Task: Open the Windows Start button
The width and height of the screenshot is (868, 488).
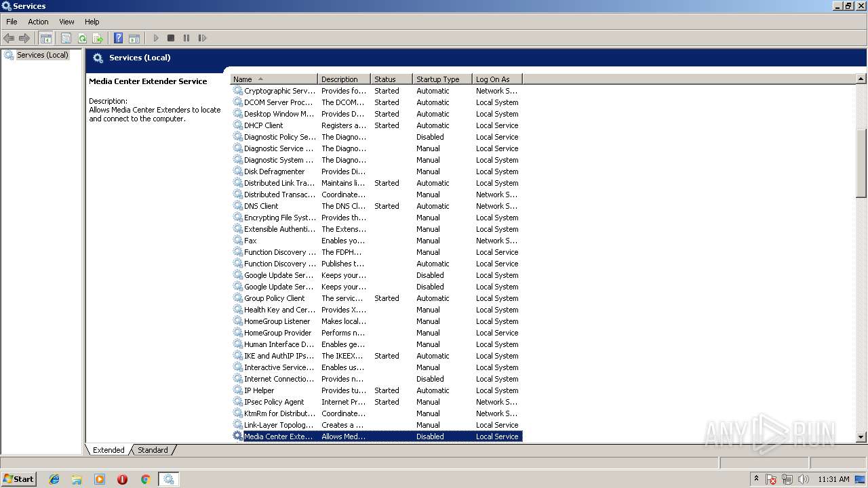Action: tap(19, 479)
